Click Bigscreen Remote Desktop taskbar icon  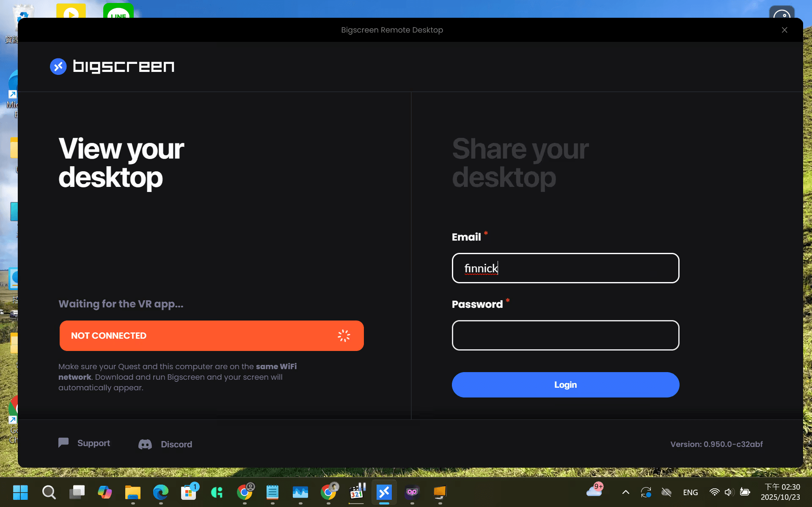tap(384, 492)
